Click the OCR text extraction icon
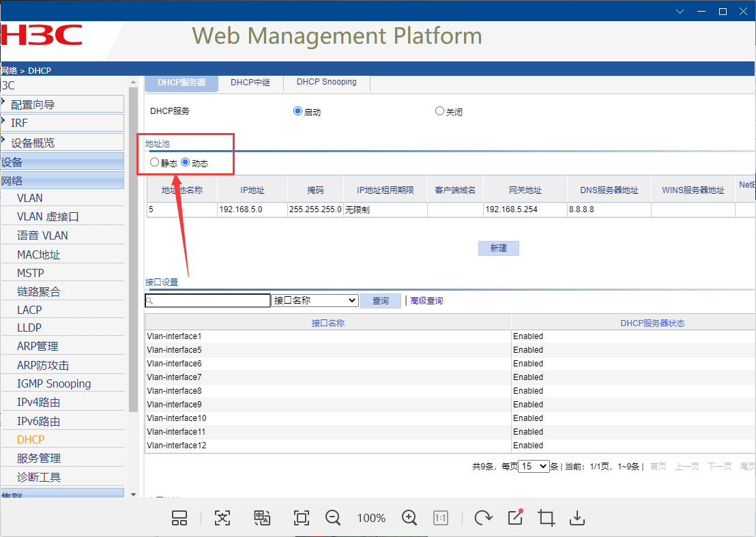Screen dimensions: 756x537 pyautogui.click(x=222, y=518)
